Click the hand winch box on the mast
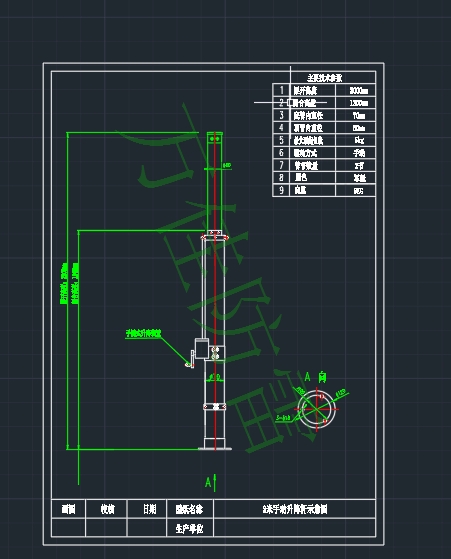 coord(201,349)
